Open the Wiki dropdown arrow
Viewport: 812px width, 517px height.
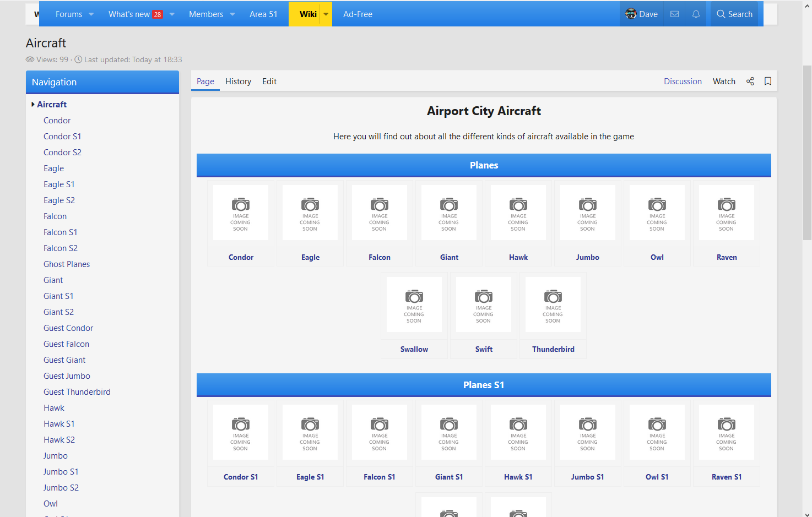tap(326, 14)
